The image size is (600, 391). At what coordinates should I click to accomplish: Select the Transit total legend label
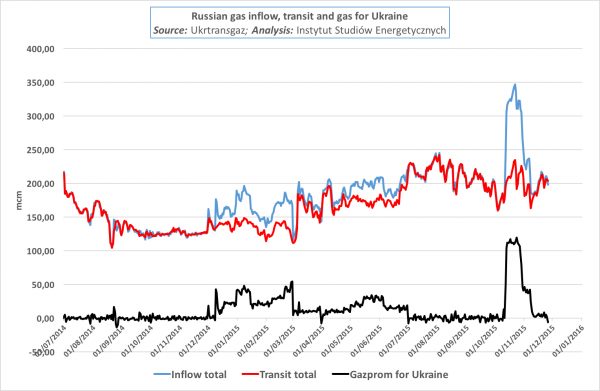point(288,374)
